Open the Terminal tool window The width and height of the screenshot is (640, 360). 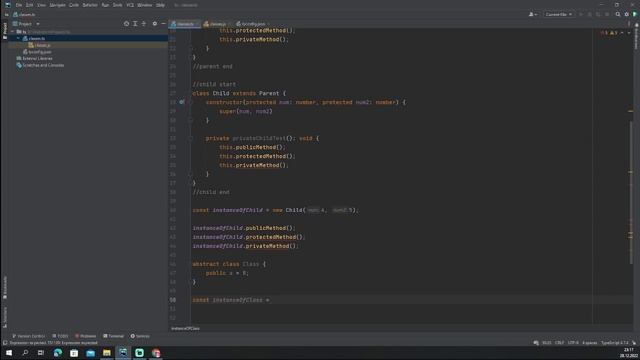113,336
